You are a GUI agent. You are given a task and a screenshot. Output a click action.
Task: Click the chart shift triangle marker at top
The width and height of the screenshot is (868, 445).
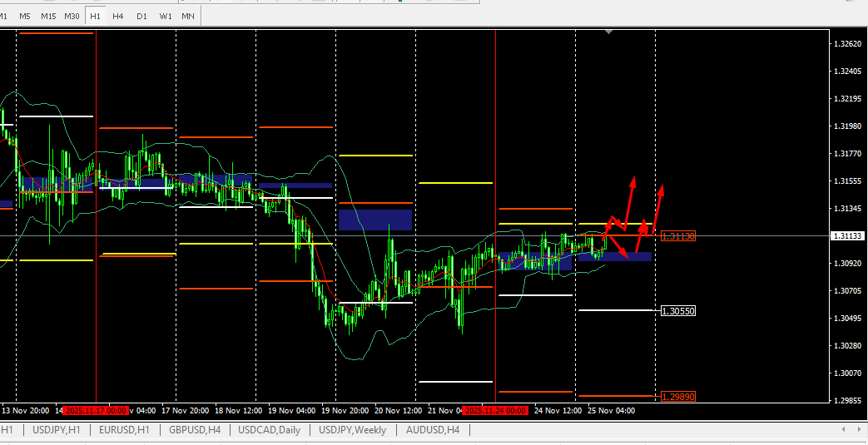point(609,32)
